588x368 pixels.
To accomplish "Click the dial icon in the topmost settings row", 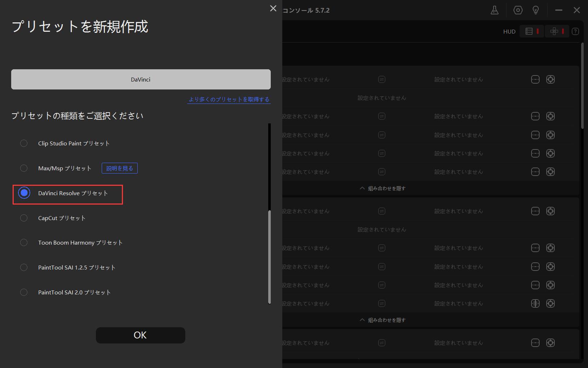I will tap(551, 79).
